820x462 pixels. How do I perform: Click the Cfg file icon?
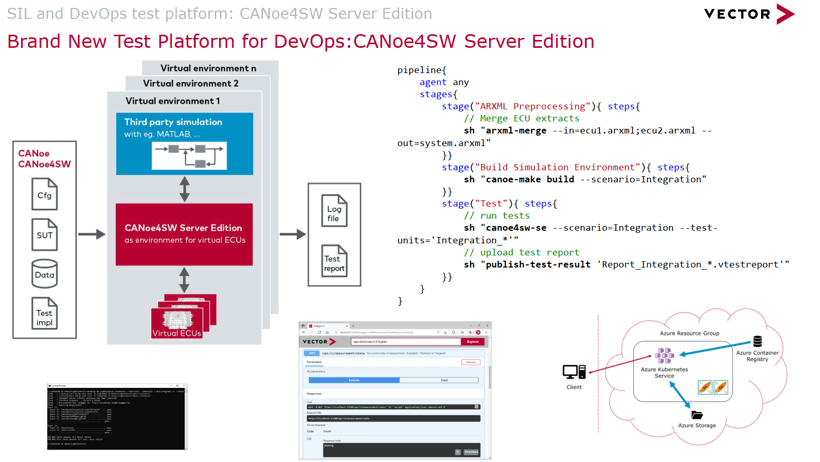tap(44, 194)
